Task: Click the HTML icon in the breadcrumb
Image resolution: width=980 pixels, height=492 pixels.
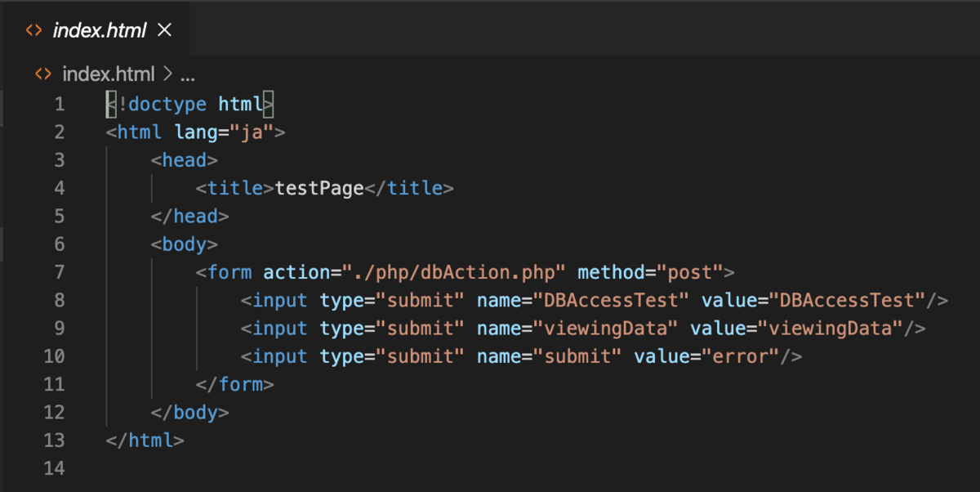Action: [43, 74]
